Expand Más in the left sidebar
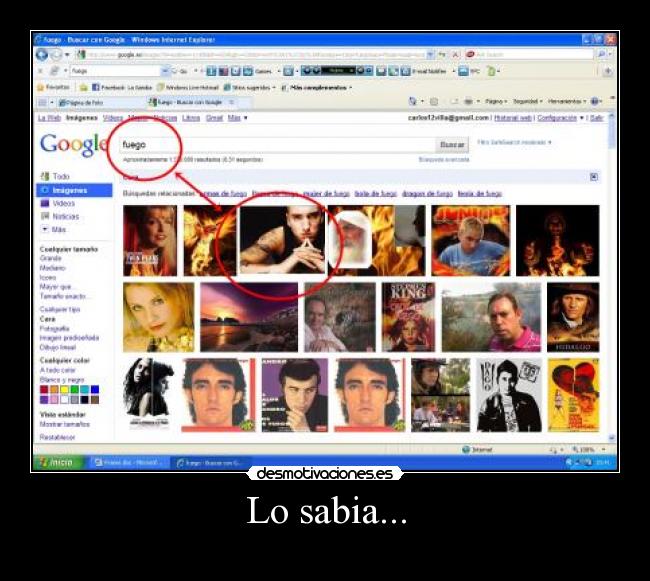 [x=53, y=229]
